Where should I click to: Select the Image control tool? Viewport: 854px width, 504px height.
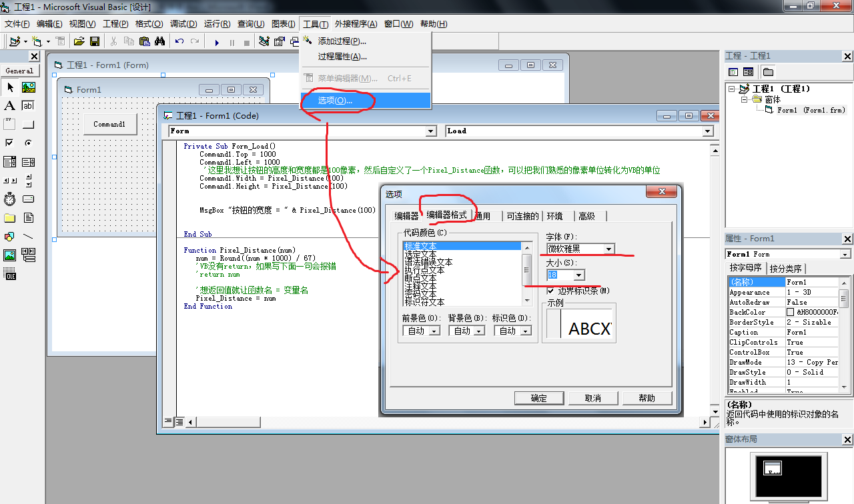coord(10,255)
